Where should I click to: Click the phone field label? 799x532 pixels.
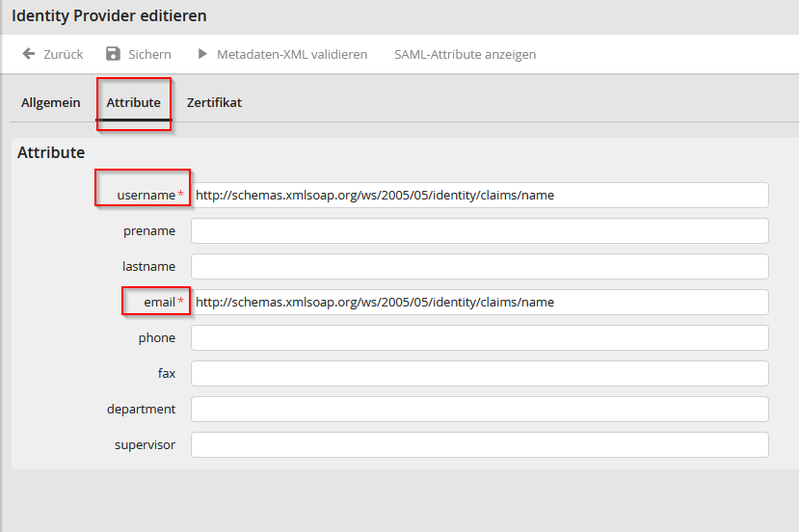(x=157, y=338)
